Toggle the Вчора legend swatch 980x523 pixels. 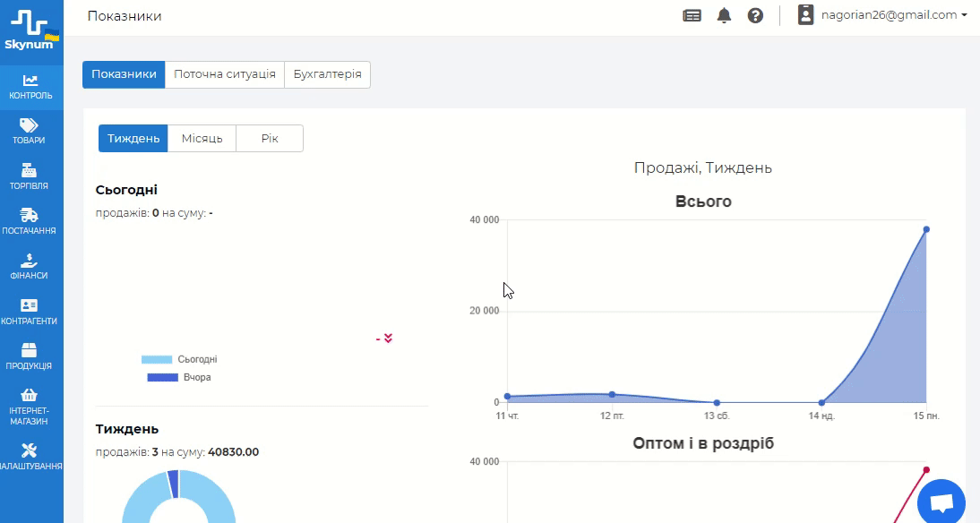click(162, 377)
